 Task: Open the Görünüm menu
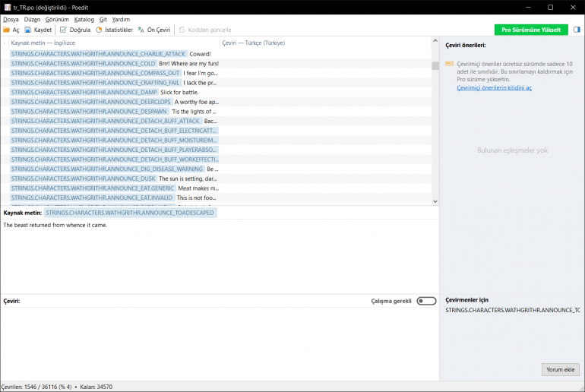[56, 19]
